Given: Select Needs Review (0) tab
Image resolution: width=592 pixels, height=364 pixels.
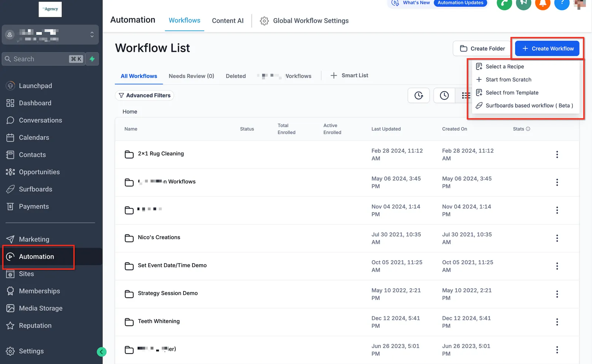Looking at the screenshot, I should pos(191,76).
